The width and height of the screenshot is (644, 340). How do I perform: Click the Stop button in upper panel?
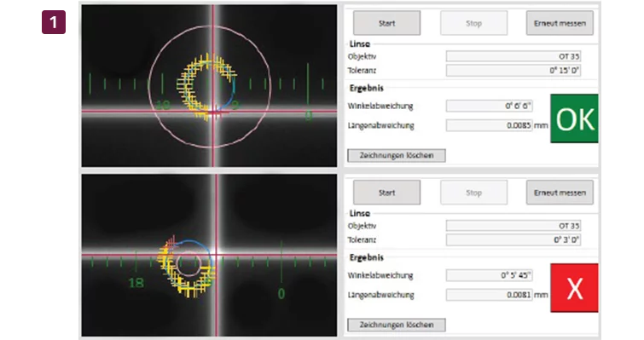(473, 23)
